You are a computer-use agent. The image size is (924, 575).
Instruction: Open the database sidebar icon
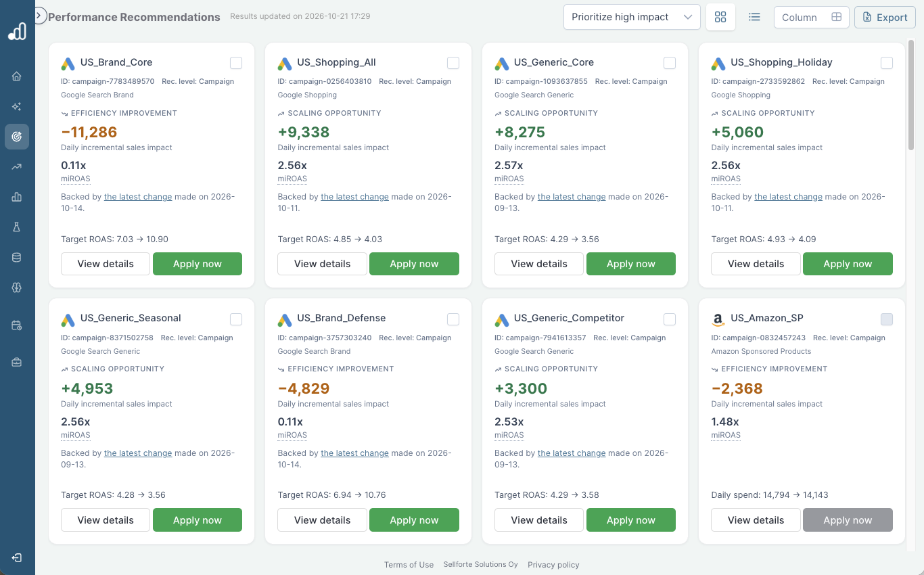click(17, 257)
